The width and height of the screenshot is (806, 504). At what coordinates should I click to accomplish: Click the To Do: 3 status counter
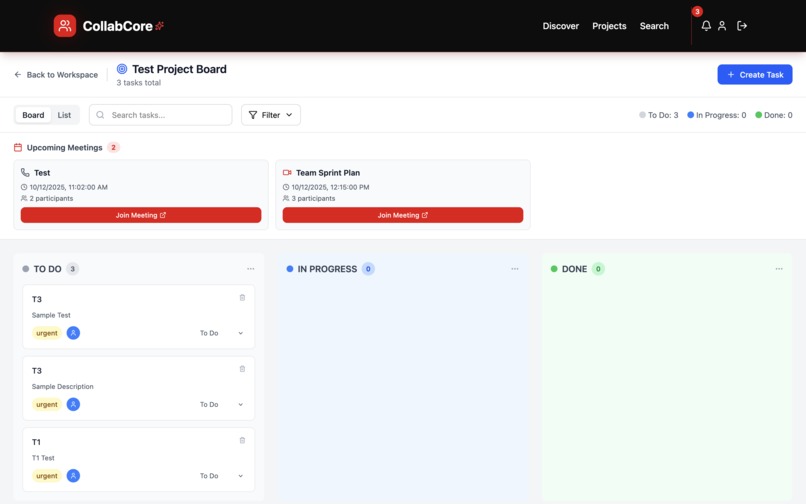pos(658,115)
